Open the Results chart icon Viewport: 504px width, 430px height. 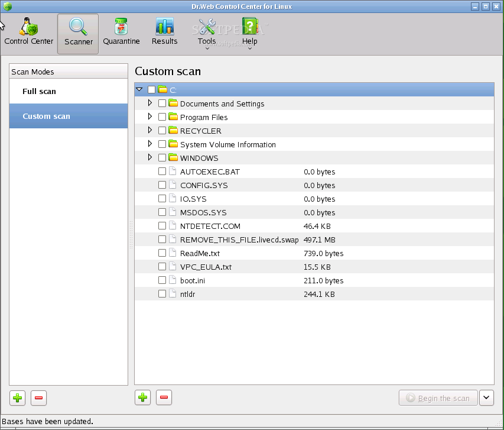pyautogui.click(x=165, y=27)
